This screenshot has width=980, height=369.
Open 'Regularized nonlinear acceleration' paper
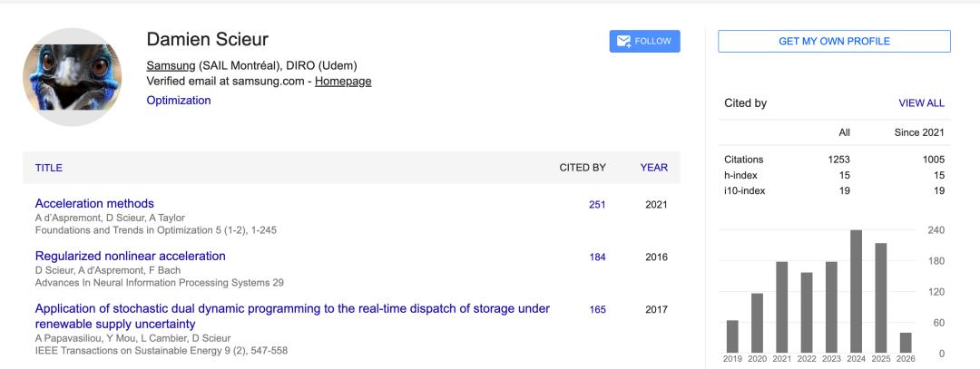point(130,257)
